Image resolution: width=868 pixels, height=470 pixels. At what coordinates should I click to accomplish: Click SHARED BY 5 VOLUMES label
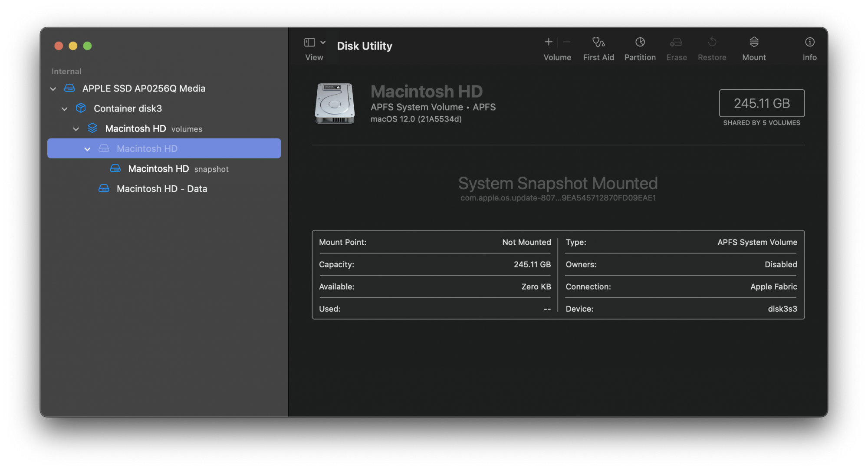point(762,123)
